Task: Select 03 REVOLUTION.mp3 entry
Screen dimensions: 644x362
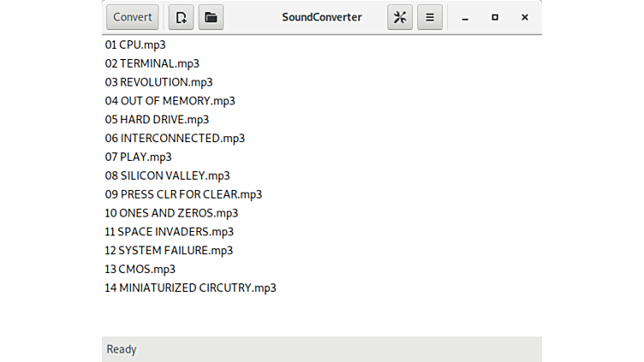Action: [x=158, y=82]
